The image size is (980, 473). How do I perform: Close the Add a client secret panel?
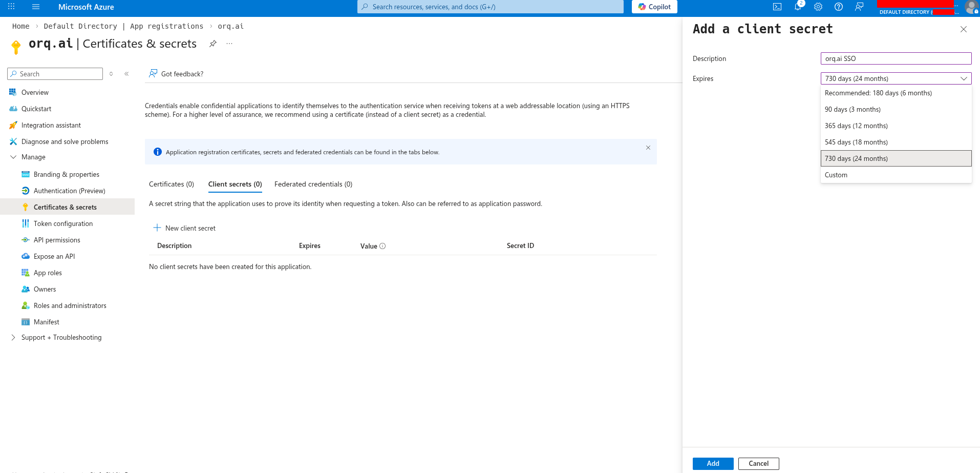pos(963,29)
